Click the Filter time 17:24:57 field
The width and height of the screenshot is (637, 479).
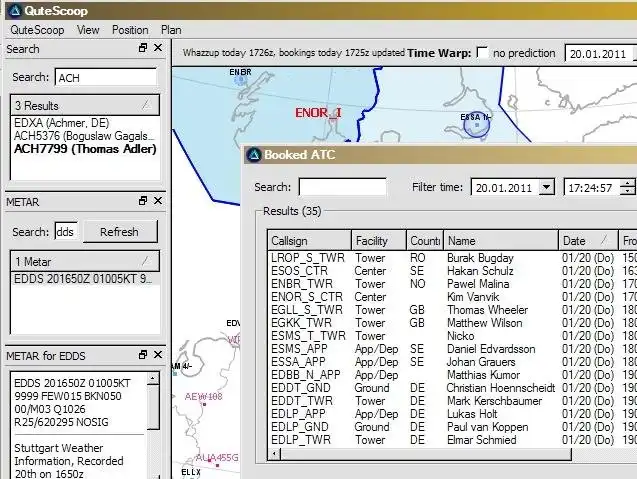(x=592, y=188)
